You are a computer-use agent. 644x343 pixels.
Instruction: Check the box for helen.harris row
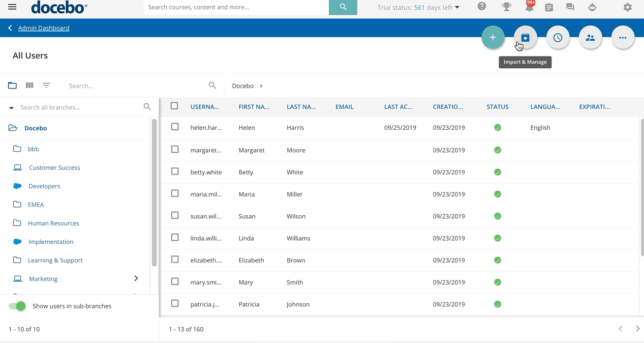[x=175, y=127]
